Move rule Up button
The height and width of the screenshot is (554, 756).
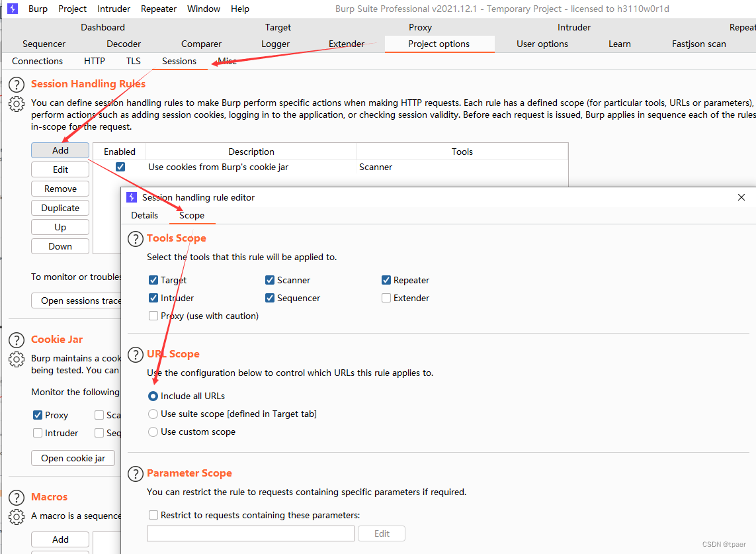click(60, 227)
